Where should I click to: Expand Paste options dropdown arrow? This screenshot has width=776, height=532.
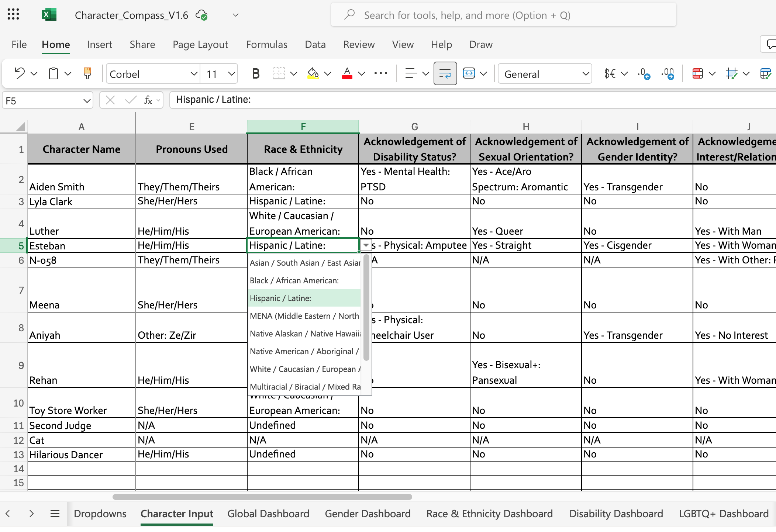point(68,74)
